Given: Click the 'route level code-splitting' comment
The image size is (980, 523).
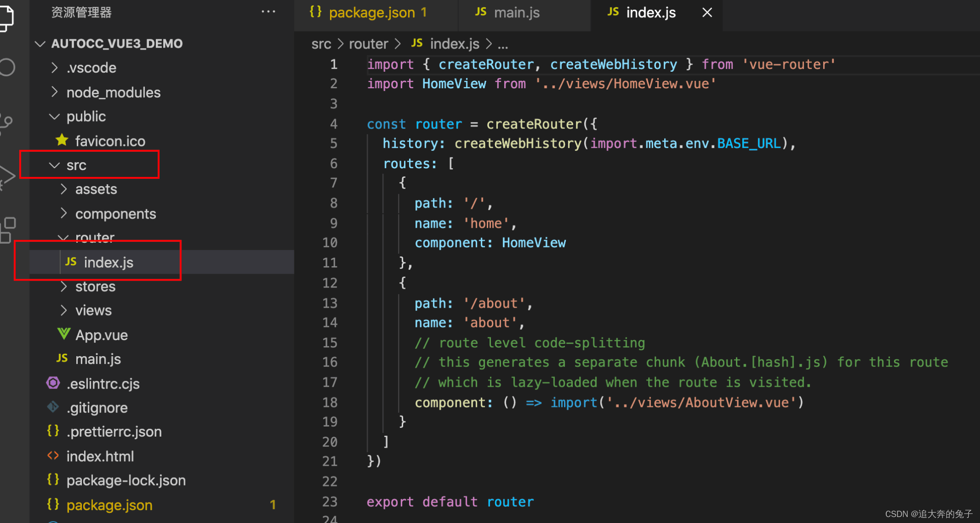Looking at the screenshot, I should point(530,343).
